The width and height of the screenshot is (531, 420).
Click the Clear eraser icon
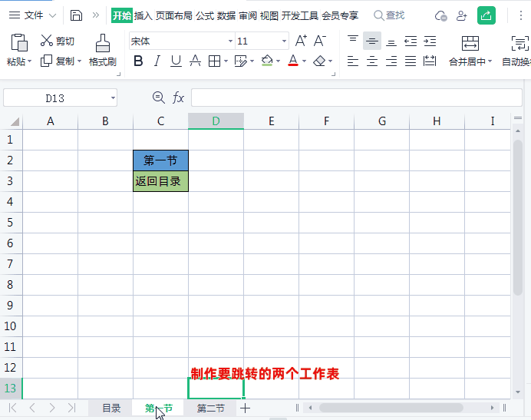(319, 61)
